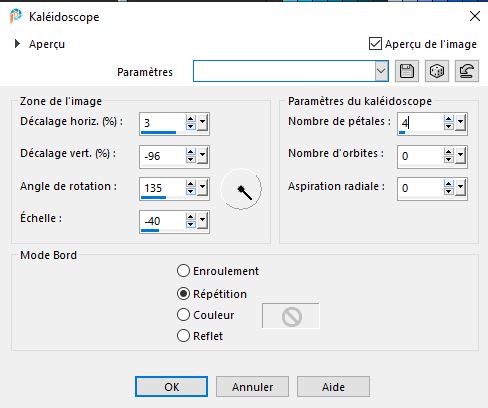Image resolution: width=488 pixels, height=408 pixels.
Task: Choose the Couleur radio button
Action: tap(183, 315)
